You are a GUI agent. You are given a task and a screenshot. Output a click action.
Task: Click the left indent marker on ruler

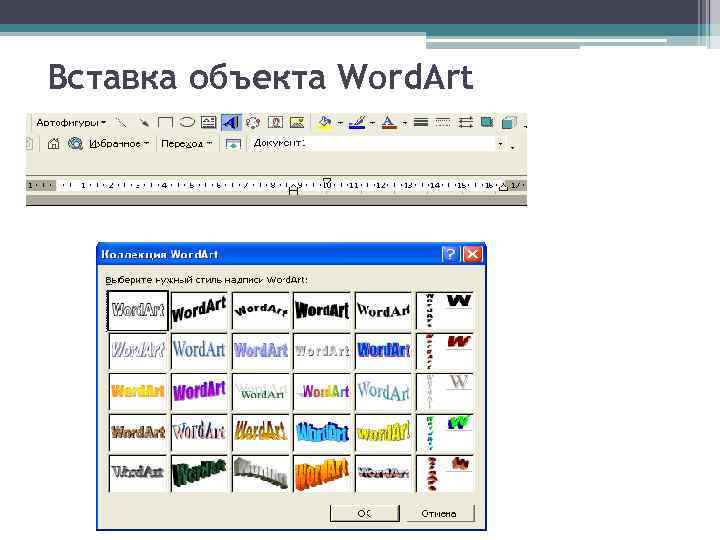tap(293, 188)
